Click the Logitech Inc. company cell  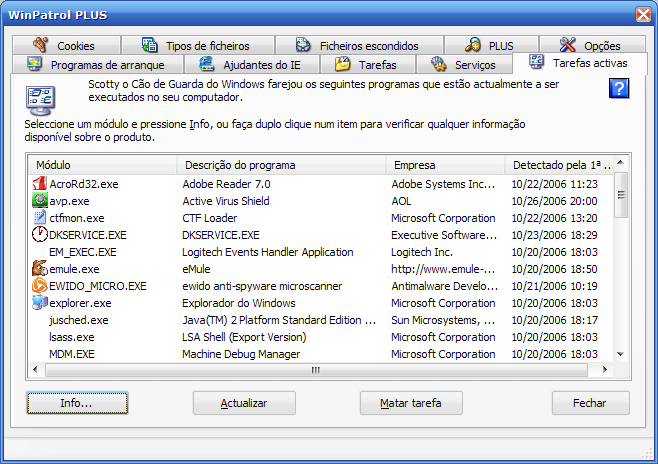(422, 252)
